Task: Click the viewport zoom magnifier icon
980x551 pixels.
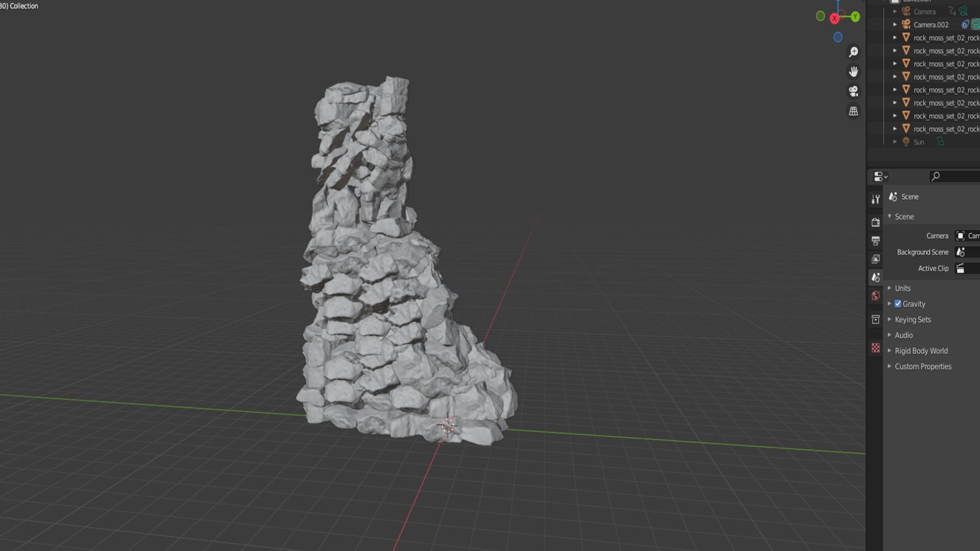Action: tap(853, 52)
